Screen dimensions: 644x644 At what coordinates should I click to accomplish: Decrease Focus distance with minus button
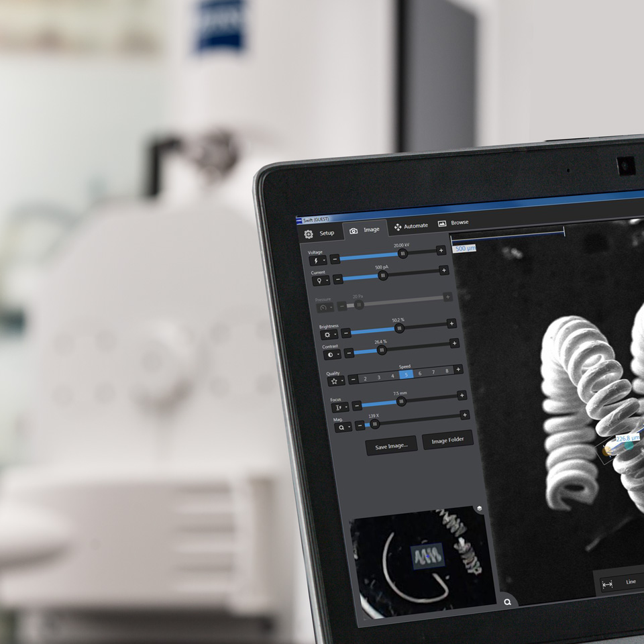[x=357, y=406]
